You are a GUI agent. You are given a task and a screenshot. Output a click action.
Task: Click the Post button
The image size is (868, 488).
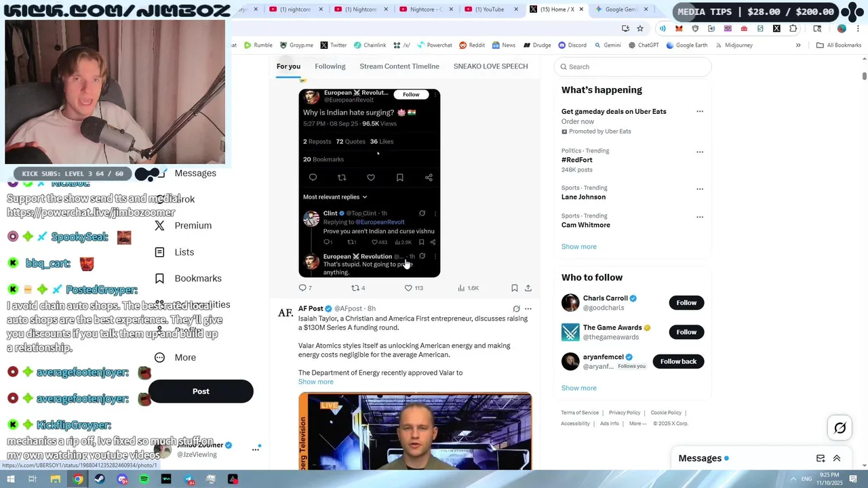click(x=201, y=391)
